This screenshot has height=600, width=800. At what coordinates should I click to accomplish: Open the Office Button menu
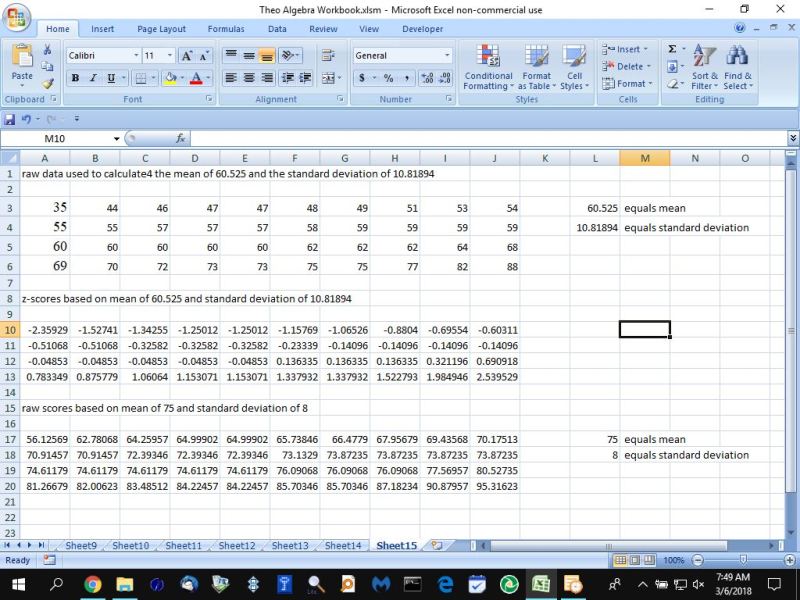pos(16,17)
